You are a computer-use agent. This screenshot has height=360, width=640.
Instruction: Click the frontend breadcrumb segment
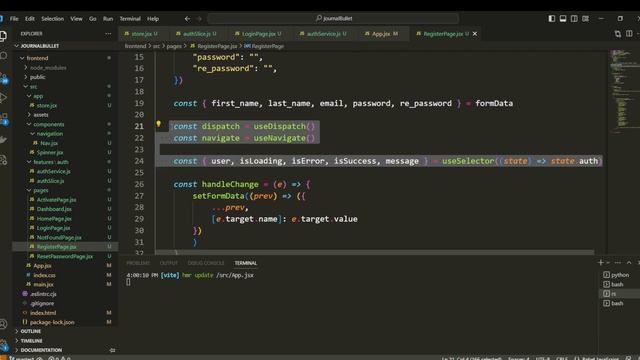click(x=135, y=47)
